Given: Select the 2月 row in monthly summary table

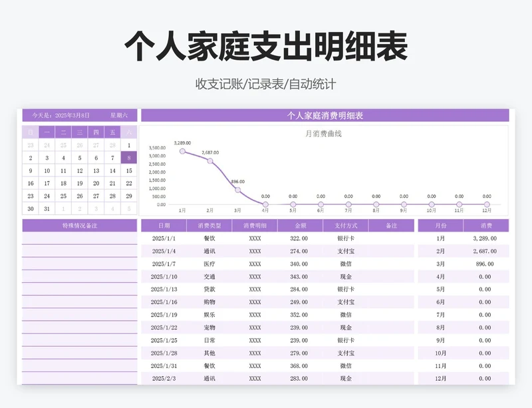Looking at the screenshot, I should pyautogui.click(x=464, y=252).
